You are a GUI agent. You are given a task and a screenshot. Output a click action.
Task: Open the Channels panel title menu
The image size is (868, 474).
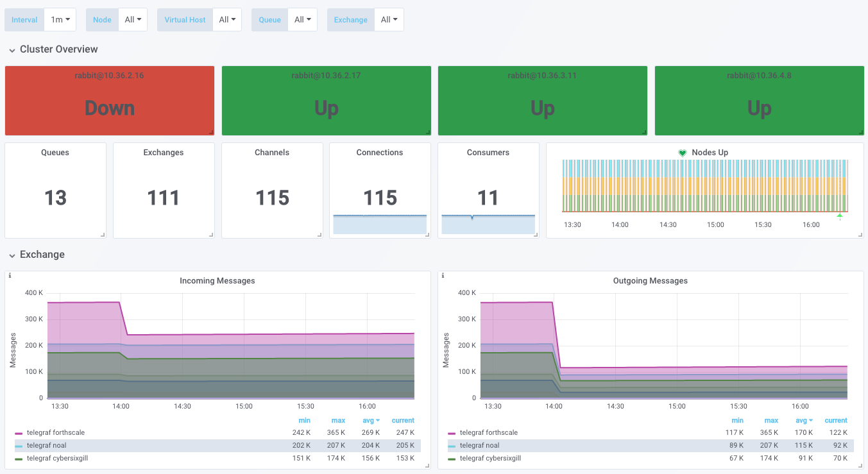pyautogui.click(x=272, y=153)
